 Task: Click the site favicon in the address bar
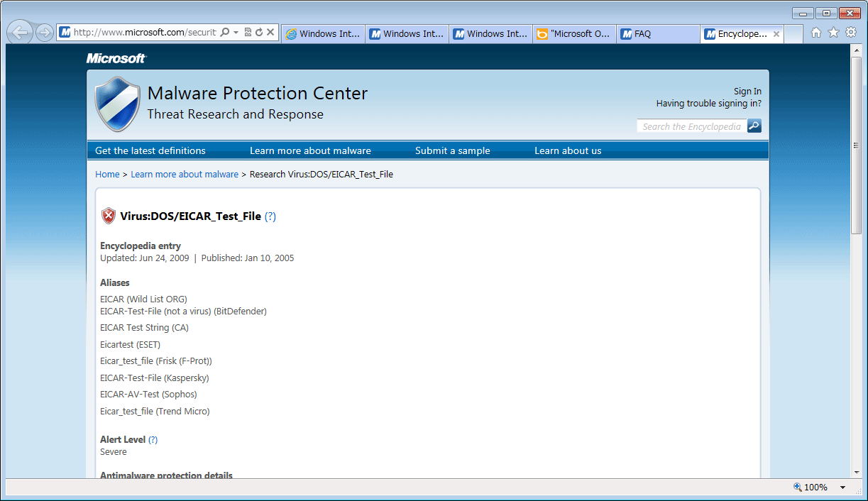(65, 33)
